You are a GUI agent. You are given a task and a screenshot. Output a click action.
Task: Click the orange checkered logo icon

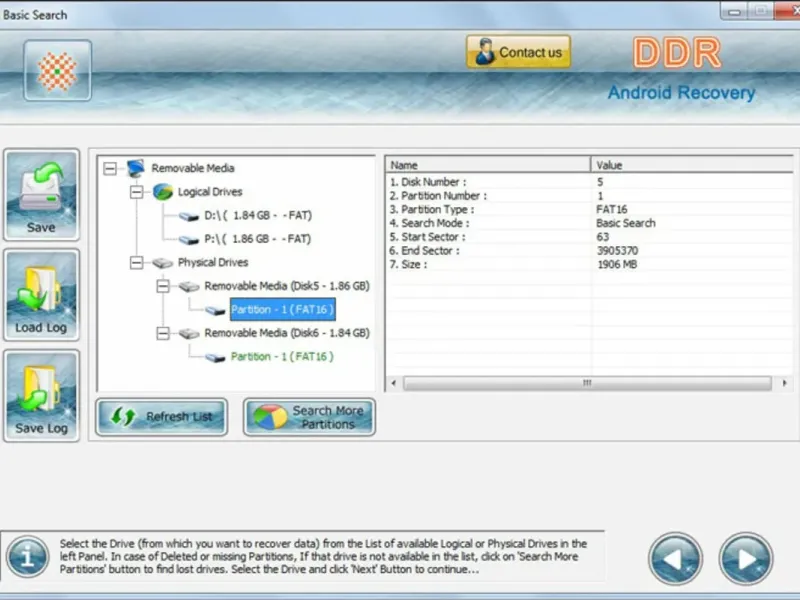[57, 70]
